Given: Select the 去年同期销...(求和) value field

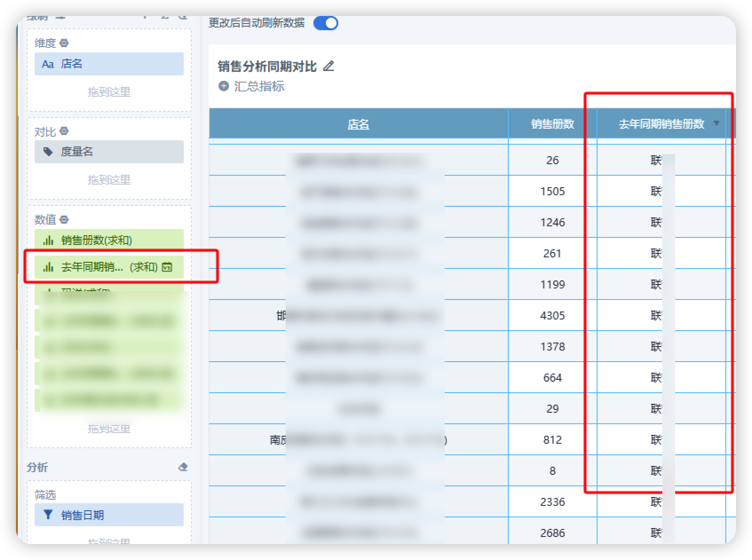Looking at the screenshot, I should (109, 267).
